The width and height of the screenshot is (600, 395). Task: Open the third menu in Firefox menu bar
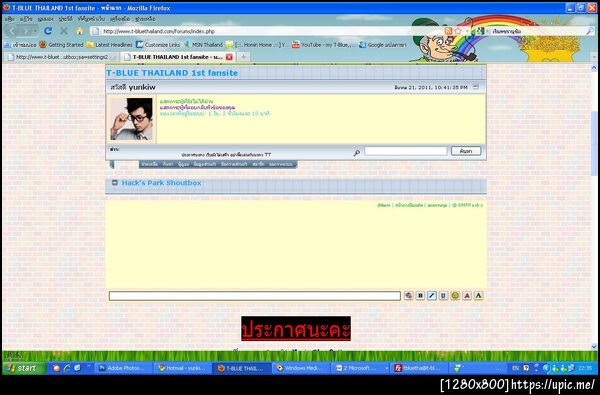click(x=46, y=19)
